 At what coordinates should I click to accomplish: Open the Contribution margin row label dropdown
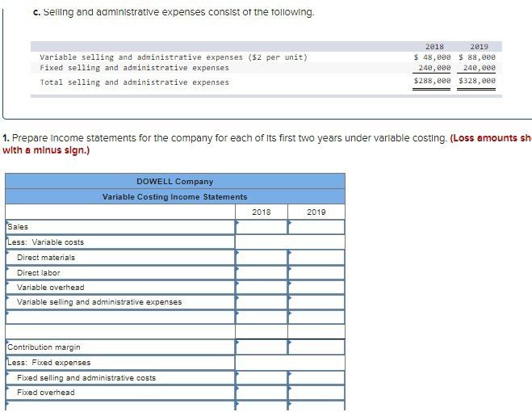120,347
